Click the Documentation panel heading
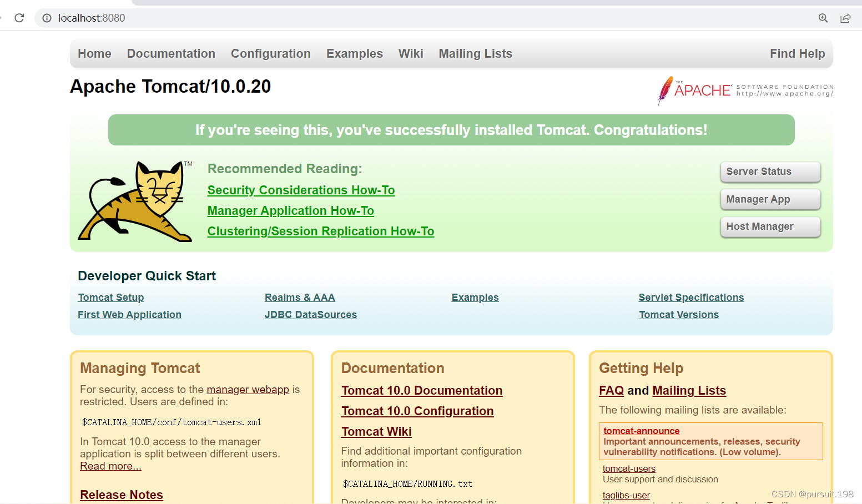Image resolution: width=862 pixels, height=504 pixels. point(393,368)
